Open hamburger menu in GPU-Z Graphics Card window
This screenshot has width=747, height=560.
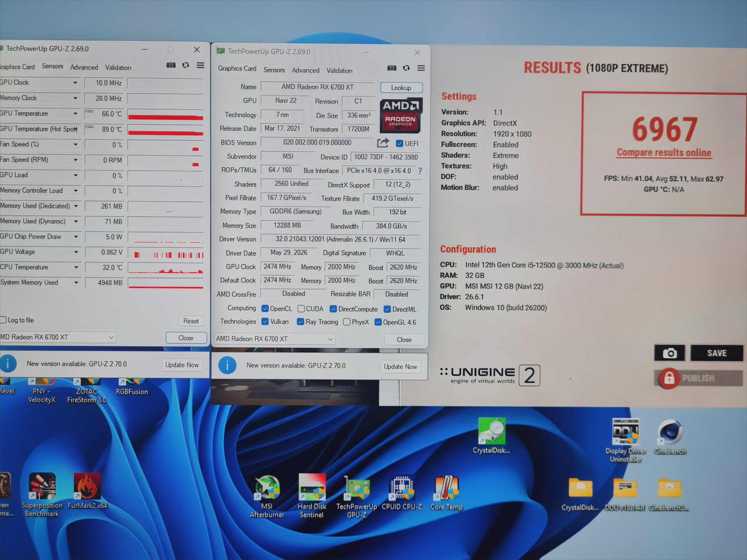(x=421, y=68)
